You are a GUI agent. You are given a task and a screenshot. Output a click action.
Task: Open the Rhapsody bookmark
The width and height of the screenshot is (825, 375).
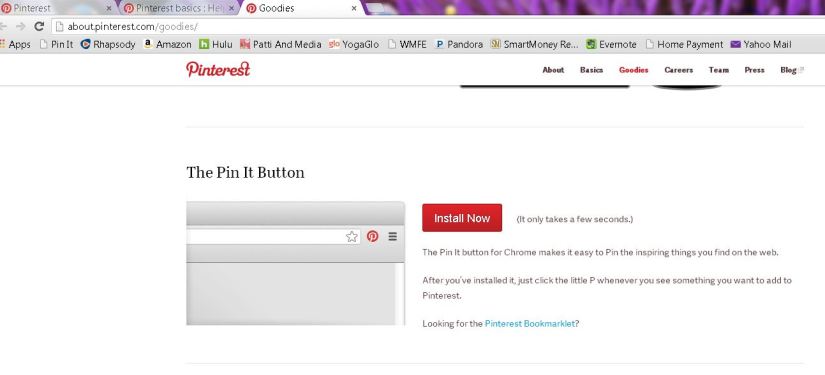coord(108,45)
